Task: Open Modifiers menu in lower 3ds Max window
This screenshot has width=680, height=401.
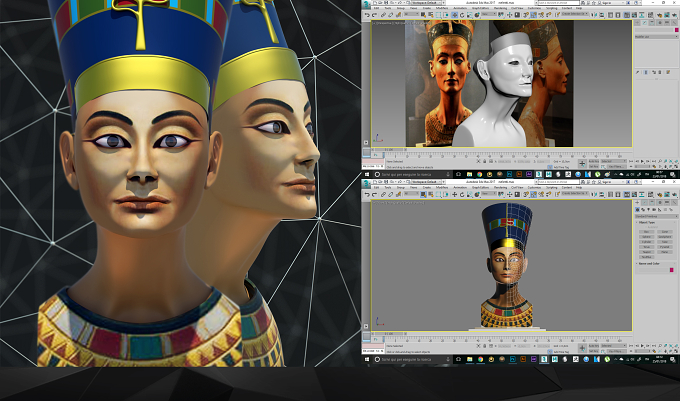Action: [x=442, y=188]
